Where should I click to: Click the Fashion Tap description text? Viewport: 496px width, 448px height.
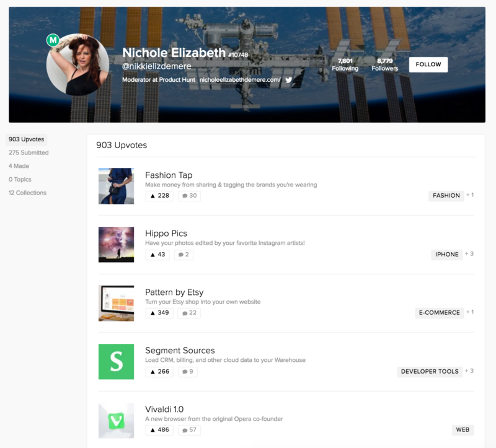tap(231, 185)
